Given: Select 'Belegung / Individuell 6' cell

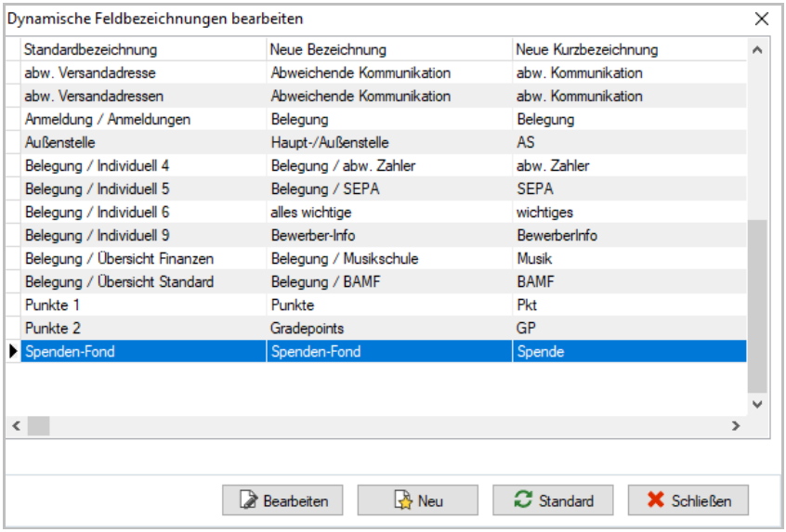Looking at the screenshot, I should click(143, 212).
